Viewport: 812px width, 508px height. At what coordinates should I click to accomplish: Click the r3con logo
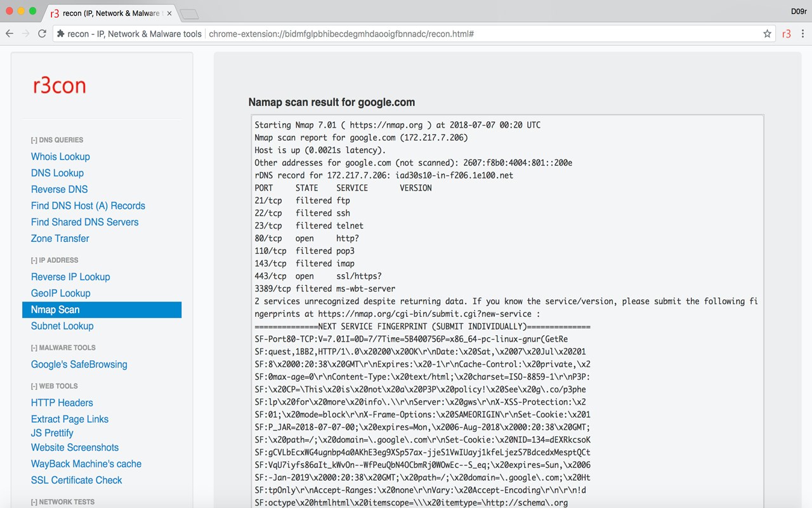[60, 86]
